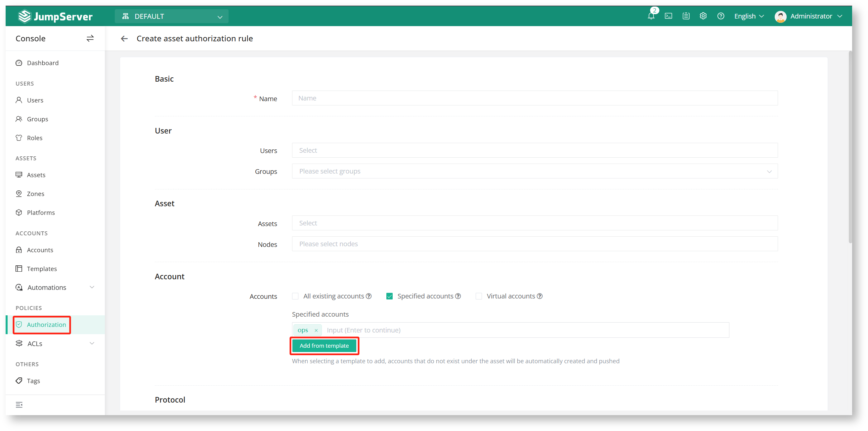Click the Roles shirt icon
Viewport: 868px width, 431px height.
point(19,138)
